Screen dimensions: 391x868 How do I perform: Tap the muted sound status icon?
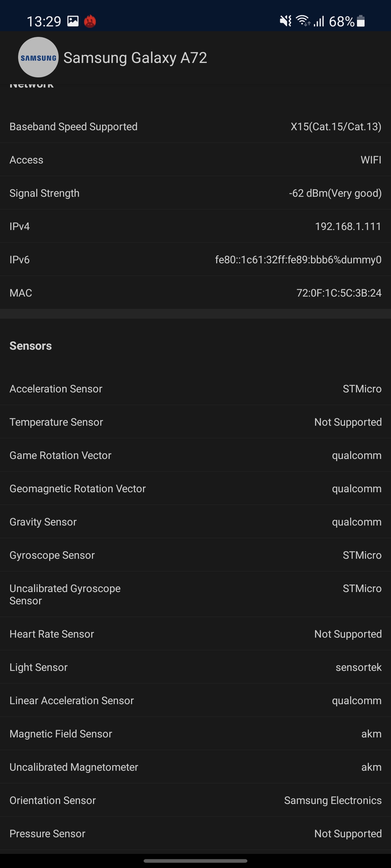[x=286, y=21]
